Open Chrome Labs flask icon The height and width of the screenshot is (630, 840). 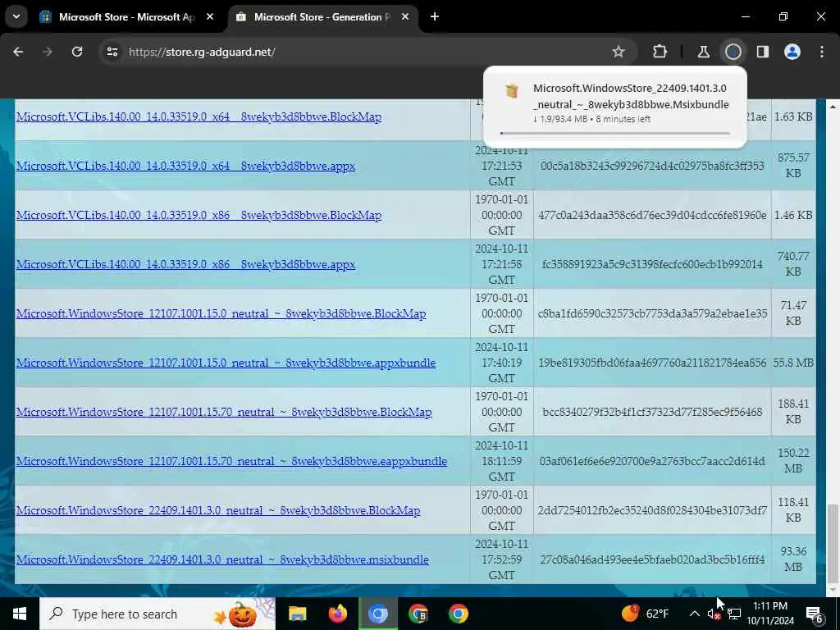703,52
